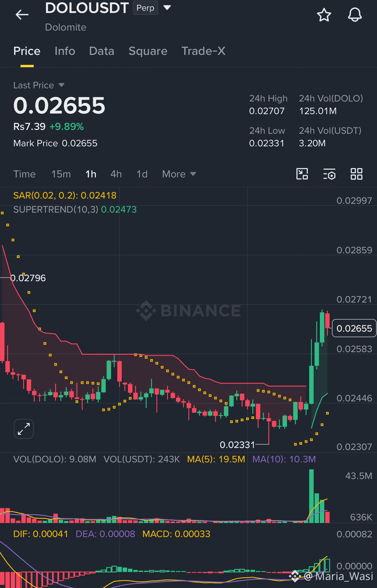
Task: Select the 15m timeframe
Action: point(61,174)
